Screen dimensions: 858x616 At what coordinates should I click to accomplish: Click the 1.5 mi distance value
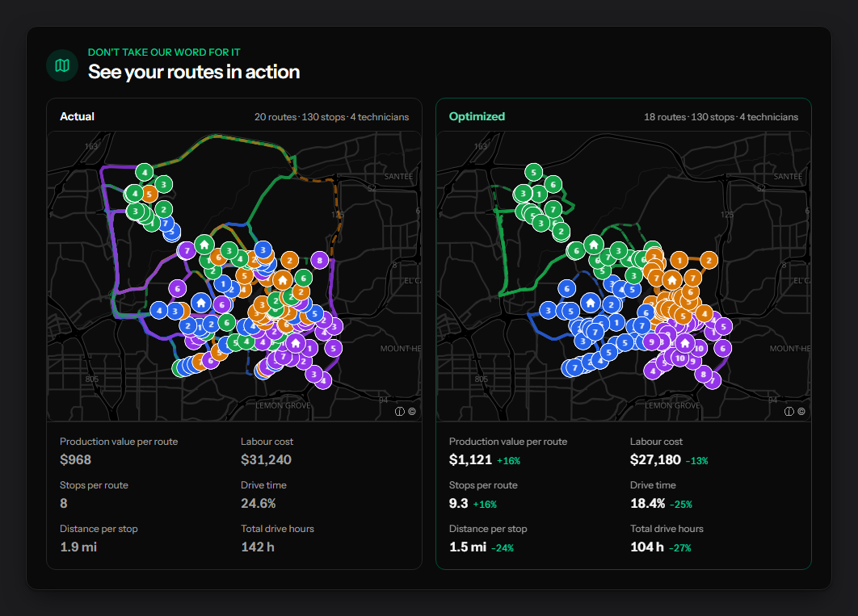[468, 547]
